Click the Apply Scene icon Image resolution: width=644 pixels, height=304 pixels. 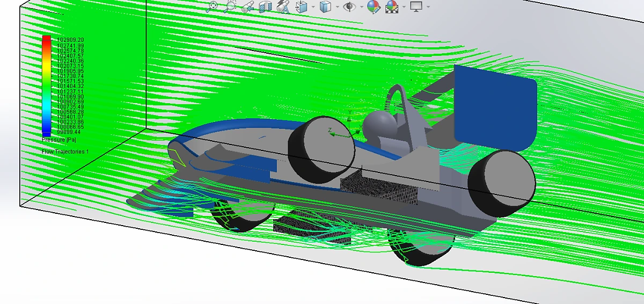pos(392,7)
